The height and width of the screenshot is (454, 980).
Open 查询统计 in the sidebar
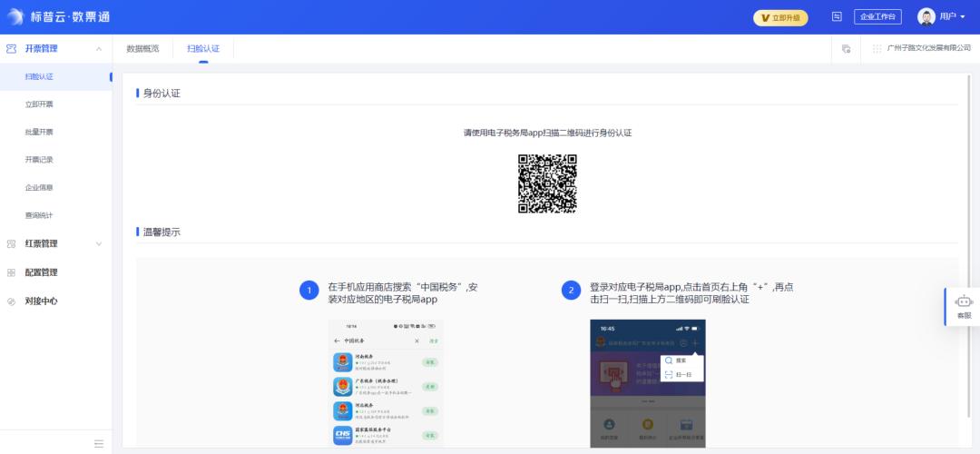pos(39,215)
